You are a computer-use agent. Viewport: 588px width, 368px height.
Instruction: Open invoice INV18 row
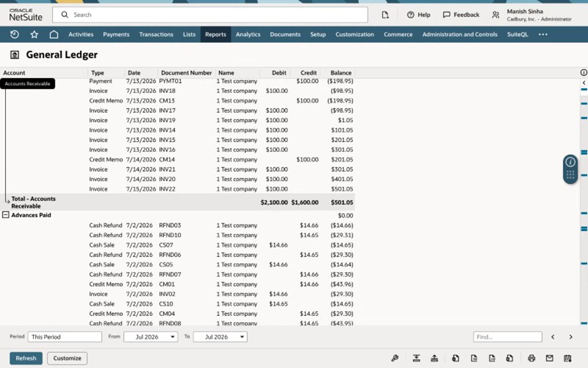(x=167, y=91)
